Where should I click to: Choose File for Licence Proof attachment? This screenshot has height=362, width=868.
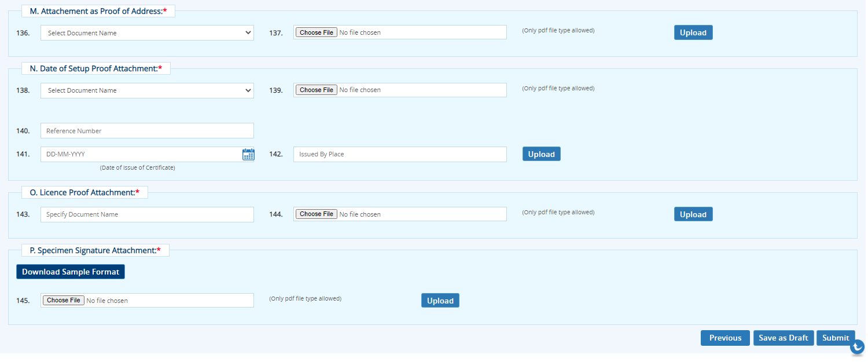coord(316,214)
